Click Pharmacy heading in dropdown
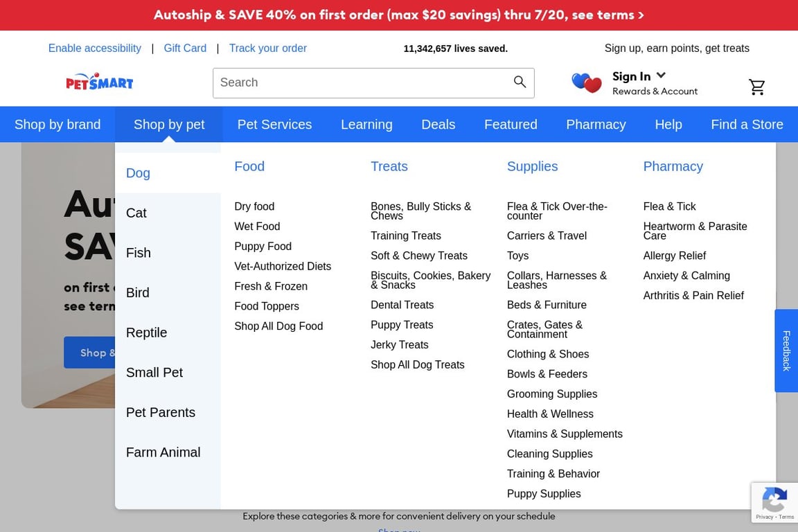 673,166
